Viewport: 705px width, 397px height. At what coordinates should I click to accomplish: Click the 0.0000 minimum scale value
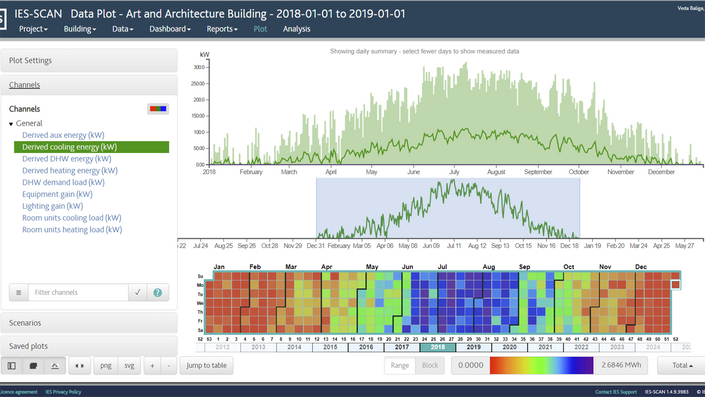470,366
